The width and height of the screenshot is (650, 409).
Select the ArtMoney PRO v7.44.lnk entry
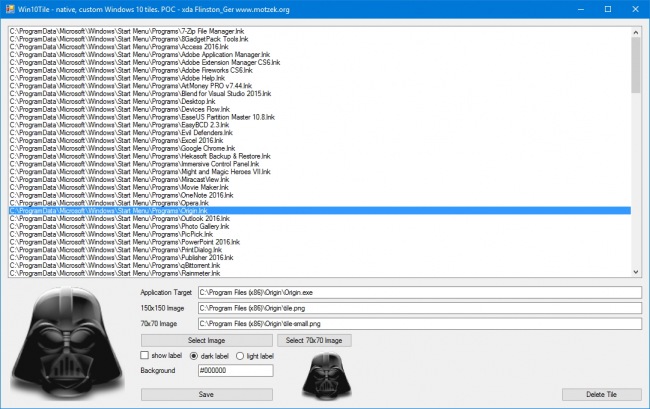point(320,86)
